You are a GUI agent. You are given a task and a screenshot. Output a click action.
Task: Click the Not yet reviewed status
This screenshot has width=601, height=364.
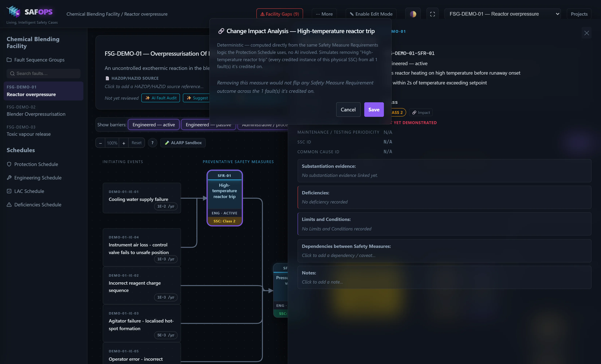[x=121, y=98]
